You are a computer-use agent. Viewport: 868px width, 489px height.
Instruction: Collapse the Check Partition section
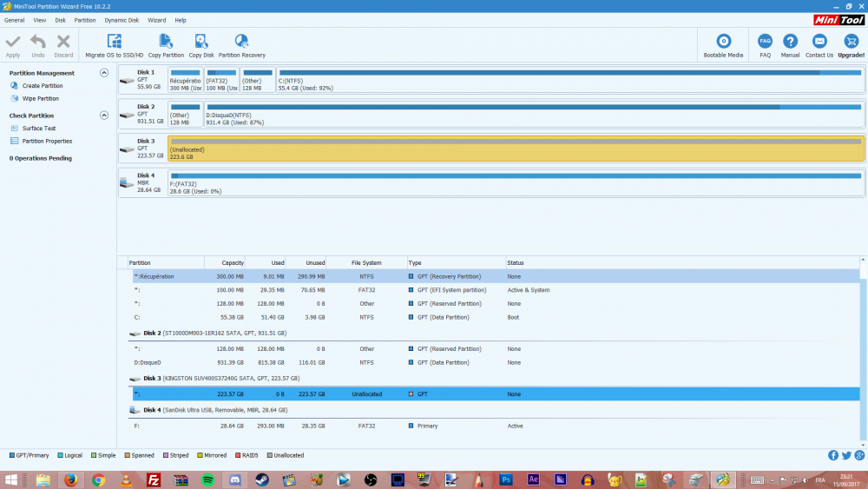(104, 116)
